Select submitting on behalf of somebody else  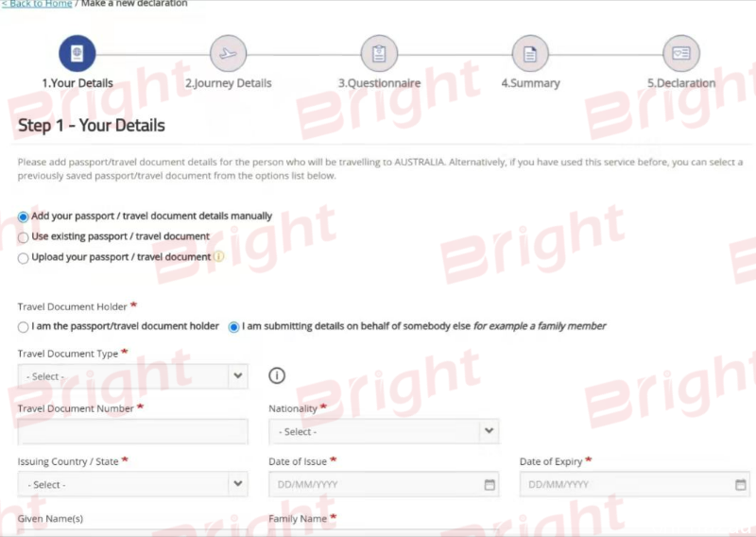[x=233, y=327]
